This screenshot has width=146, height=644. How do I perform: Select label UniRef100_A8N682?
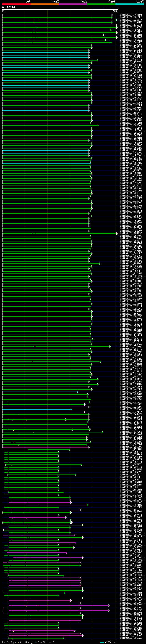131,442
